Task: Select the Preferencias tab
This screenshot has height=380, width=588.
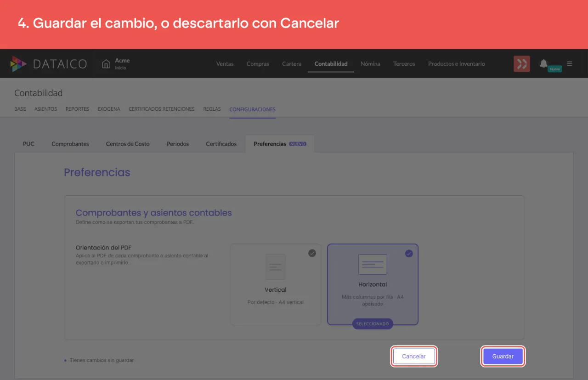Action: click(280, 144)
